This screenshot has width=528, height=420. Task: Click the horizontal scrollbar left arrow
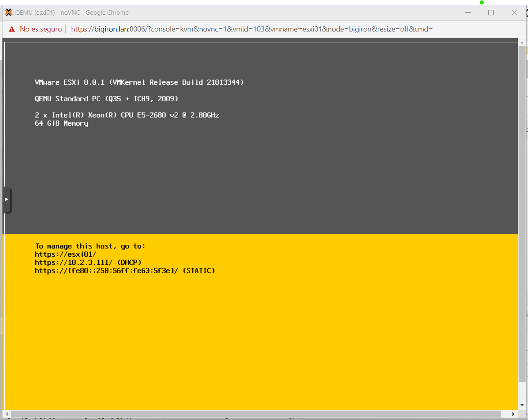(7, 414)
